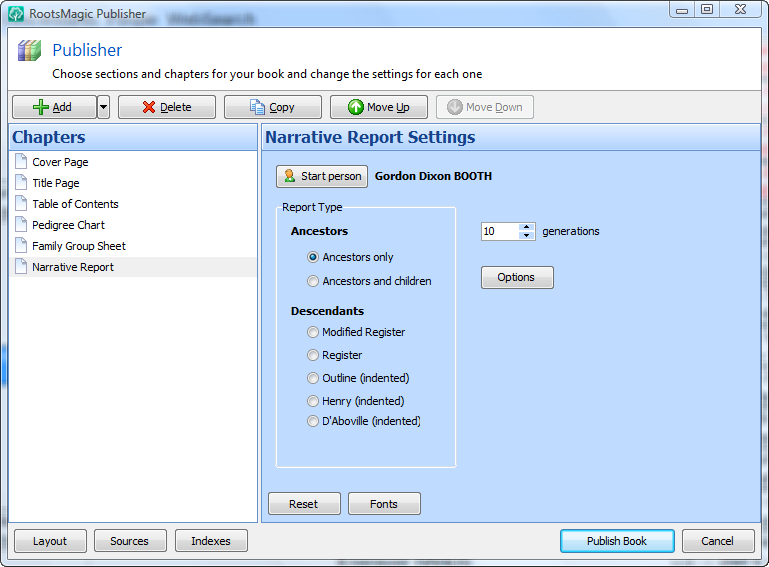Click the Reset button
The width and height of the screenshot is (769, 567).
pyautogui.click(x=304, y=504)
